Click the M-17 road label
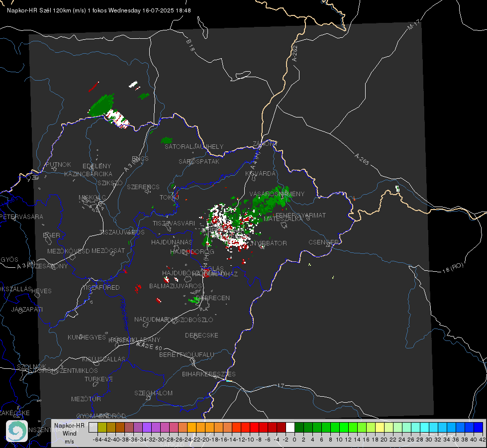The image size is (487, 448). [x=413, y=24]
